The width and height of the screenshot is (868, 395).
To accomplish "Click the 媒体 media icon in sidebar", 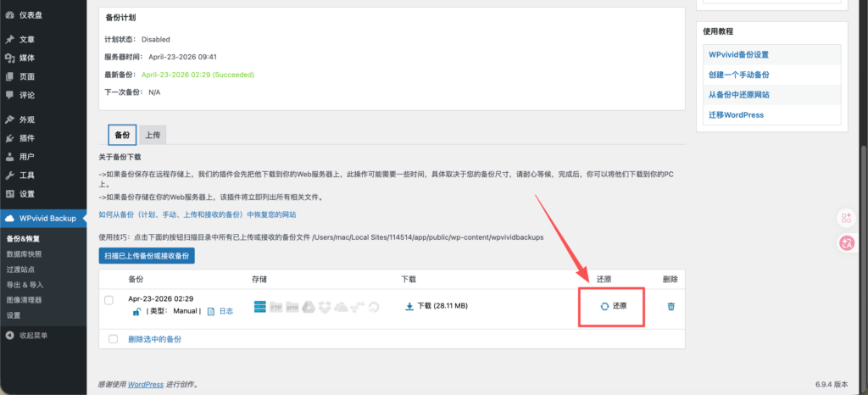I will coord(9,58).
